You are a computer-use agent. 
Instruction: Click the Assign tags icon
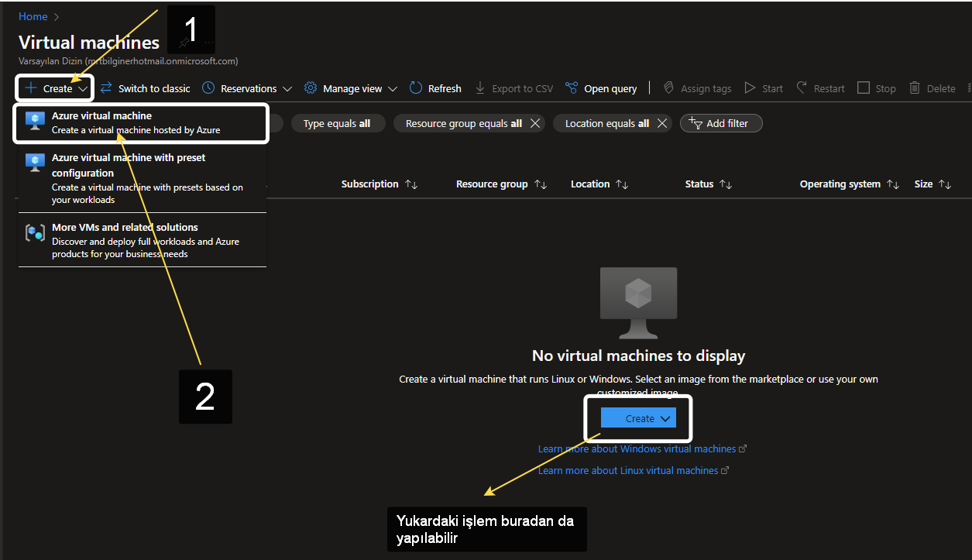[x=668, y=88]
